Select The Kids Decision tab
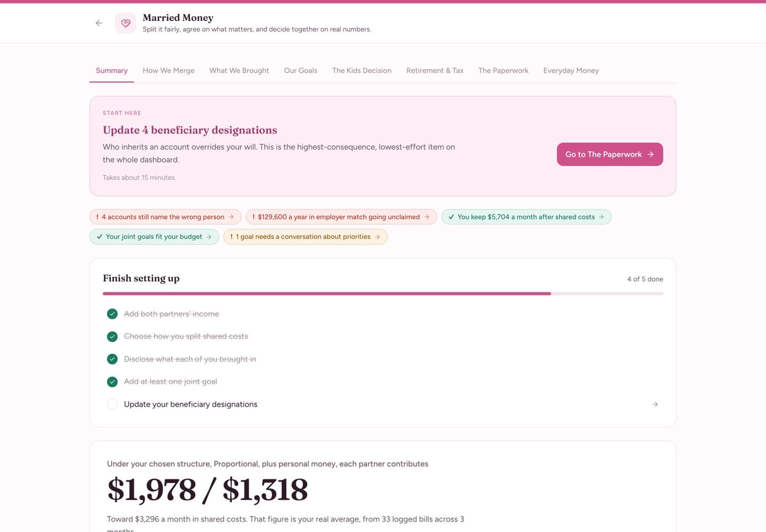This screenshot has height=532, width=766. (362, 71)
